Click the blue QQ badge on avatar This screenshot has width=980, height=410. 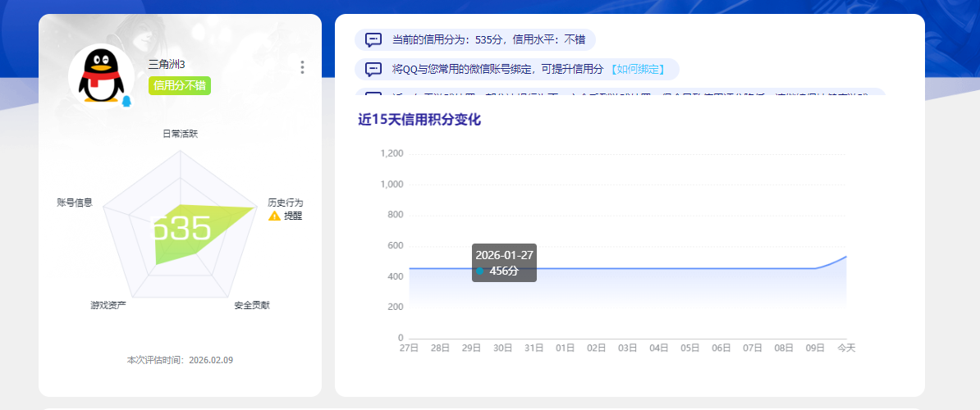pyautogui.click(x=127, y=101)
